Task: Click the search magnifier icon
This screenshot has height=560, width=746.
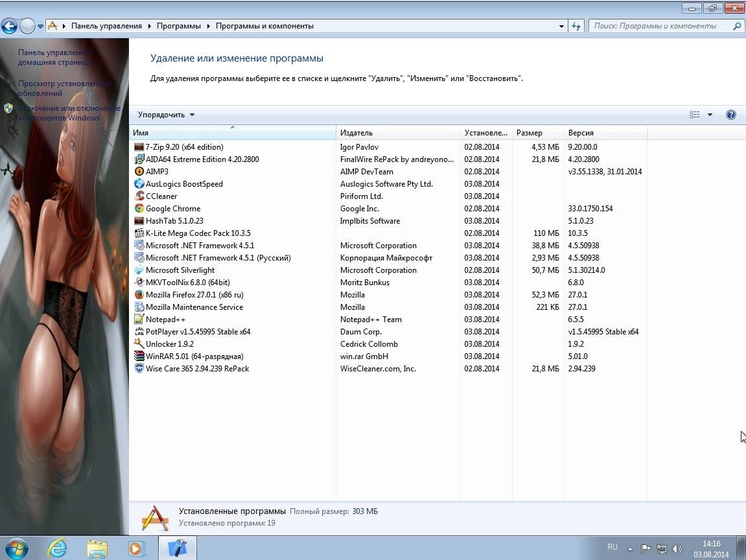Action: point(737,26)
